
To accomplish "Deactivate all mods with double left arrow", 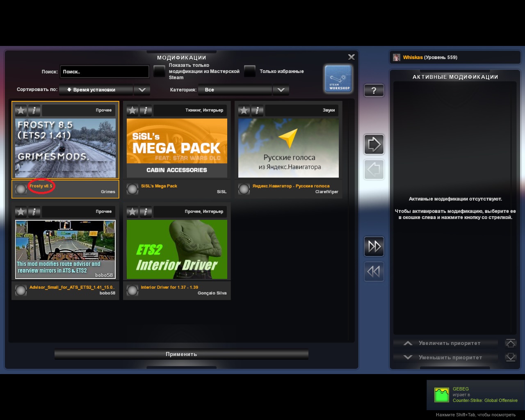I will (x=374, y=271).
